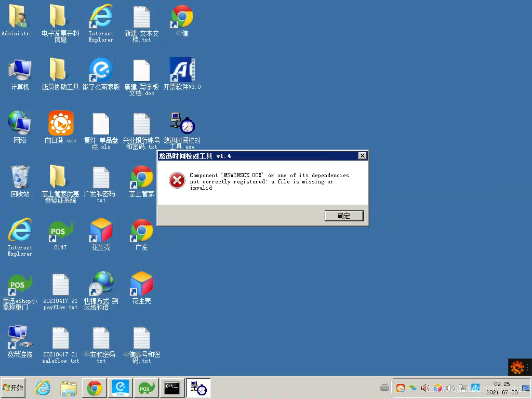Screen dimensions: 532x399
Task: Select the 回收站 recycle bin
Action: tap(20, 181)
